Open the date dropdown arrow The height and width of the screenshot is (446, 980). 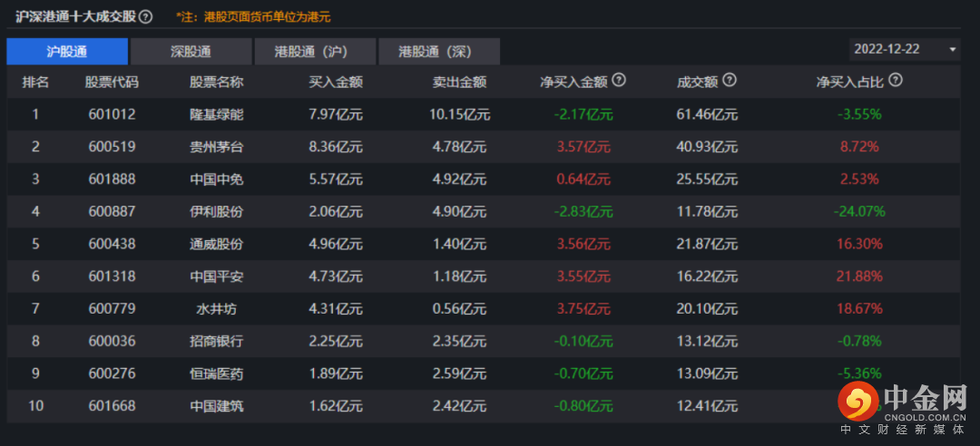[953, 50]
